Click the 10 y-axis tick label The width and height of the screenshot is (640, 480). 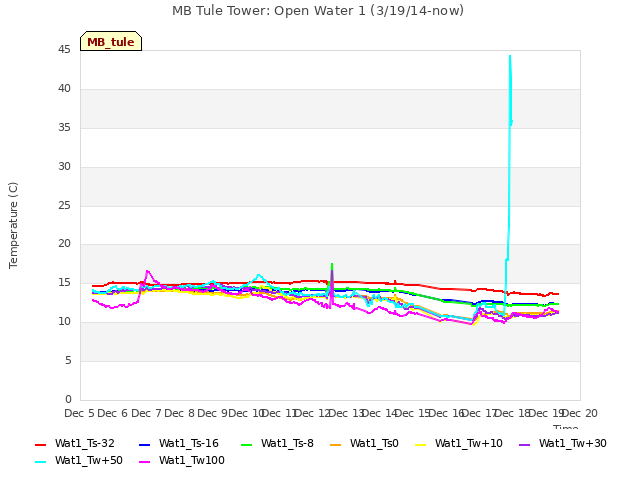[x=64, y=322]
